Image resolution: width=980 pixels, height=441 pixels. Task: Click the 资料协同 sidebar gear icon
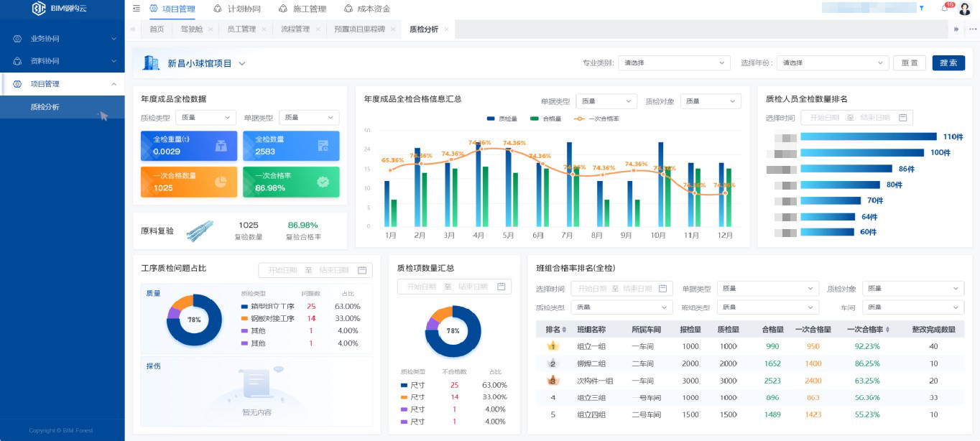(x=17, y=61)
